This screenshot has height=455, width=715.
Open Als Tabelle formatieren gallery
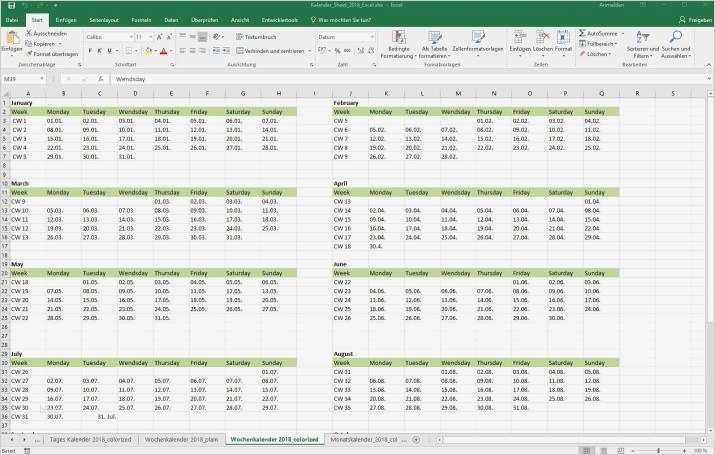coord(434,44)
